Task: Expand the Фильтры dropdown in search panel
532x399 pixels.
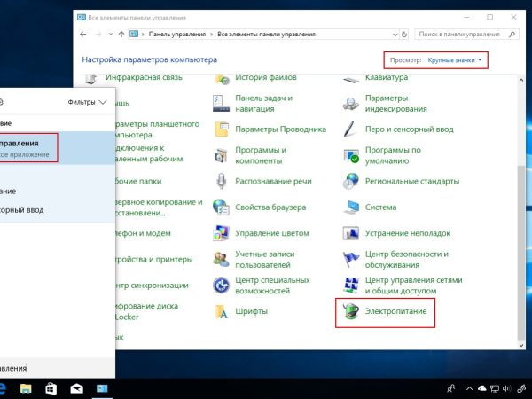Action: [x=87, y=102]
